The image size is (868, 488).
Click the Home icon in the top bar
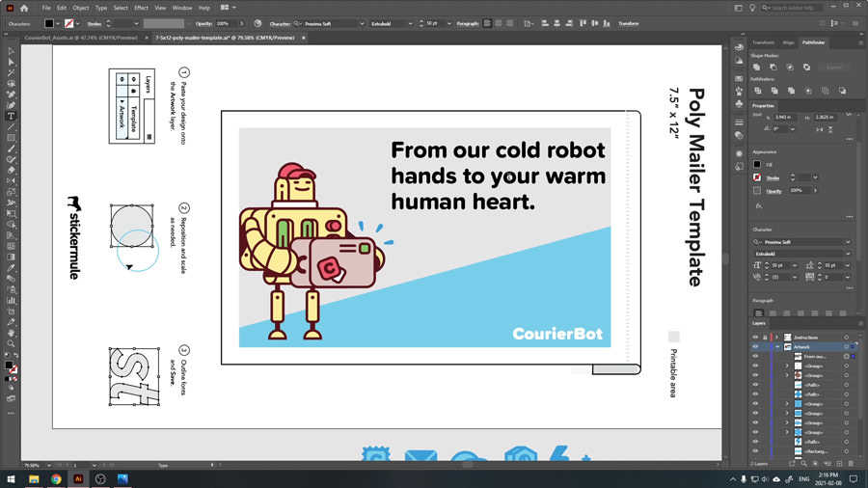point(25,8)
